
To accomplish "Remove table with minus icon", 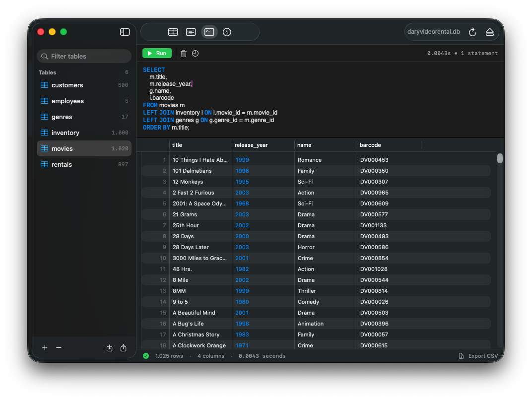I will click(x=59, y=348).
